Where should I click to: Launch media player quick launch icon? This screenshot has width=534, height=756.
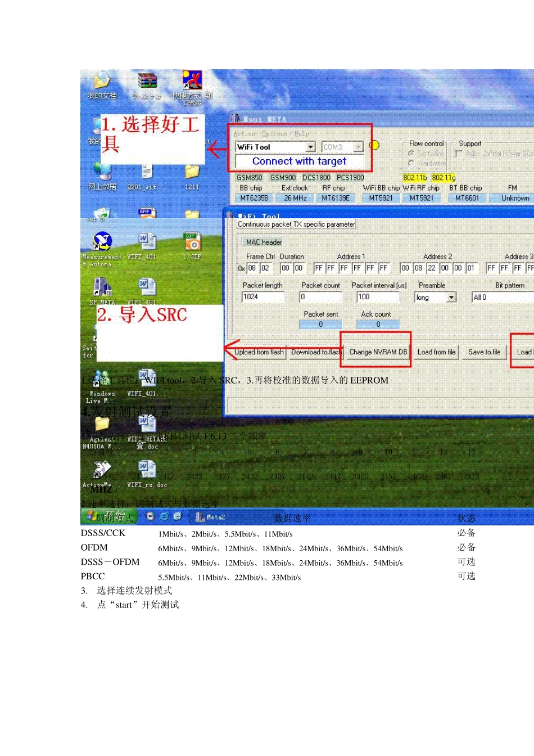point(150,516)
